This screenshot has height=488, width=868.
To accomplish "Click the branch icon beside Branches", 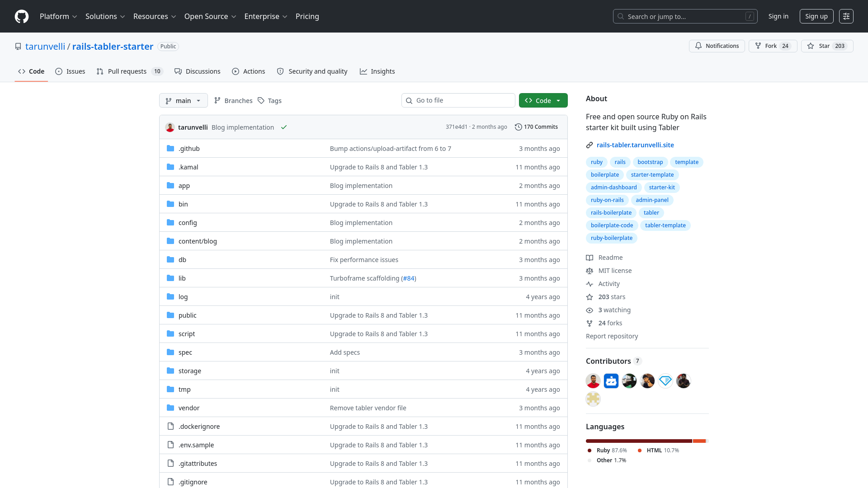I will tap(217, 100).
